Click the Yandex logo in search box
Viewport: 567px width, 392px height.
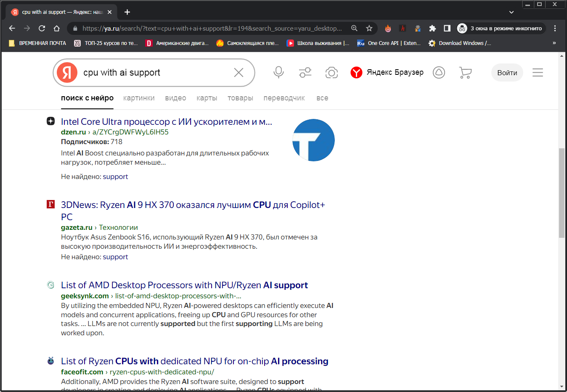[67, 73]
